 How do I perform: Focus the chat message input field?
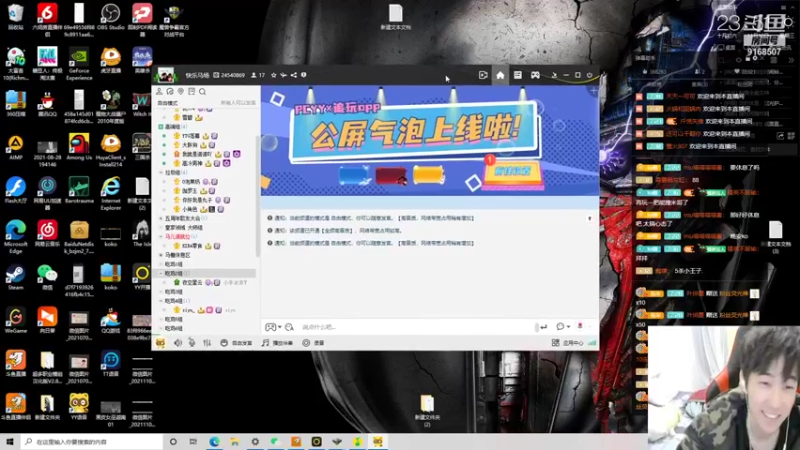[417, 327]
